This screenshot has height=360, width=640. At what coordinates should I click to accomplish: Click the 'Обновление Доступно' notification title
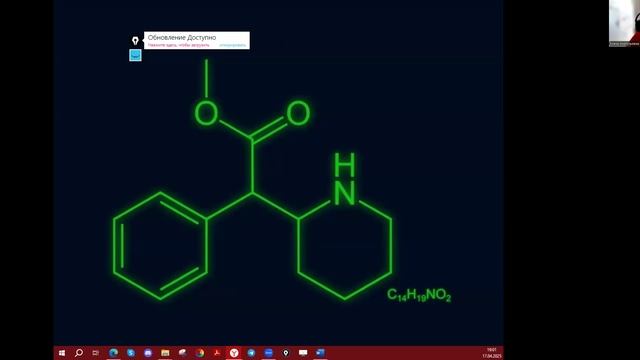pos(182,37)
